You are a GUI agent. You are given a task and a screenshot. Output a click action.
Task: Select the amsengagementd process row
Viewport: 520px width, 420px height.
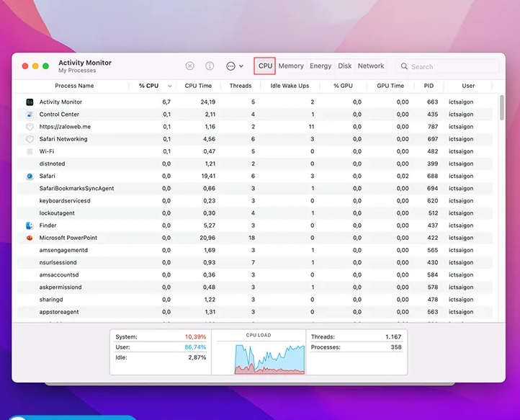click(x=255, y=250)
